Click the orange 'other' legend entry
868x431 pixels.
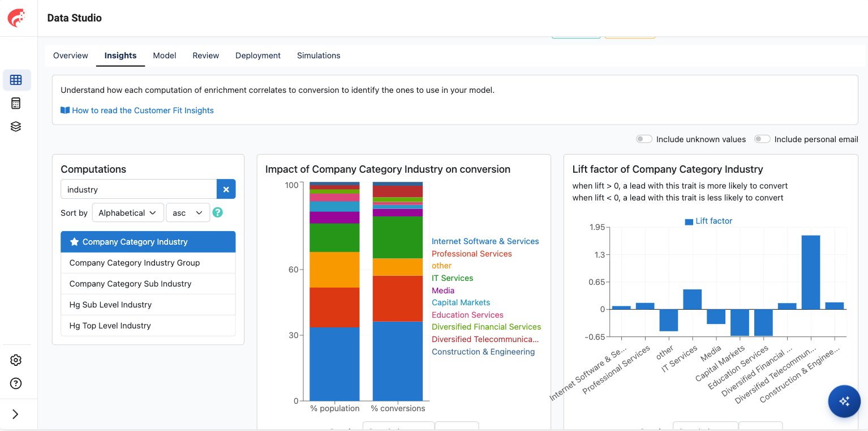pos(442,266)
